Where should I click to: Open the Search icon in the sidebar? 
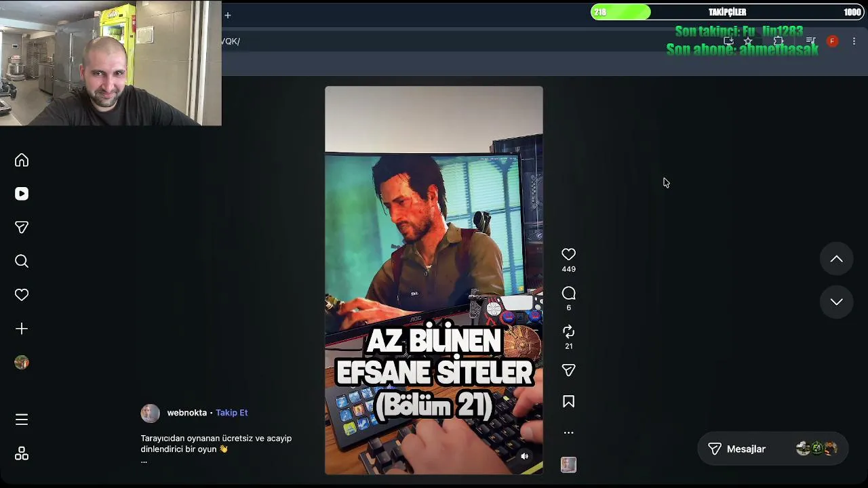[22, 261]
